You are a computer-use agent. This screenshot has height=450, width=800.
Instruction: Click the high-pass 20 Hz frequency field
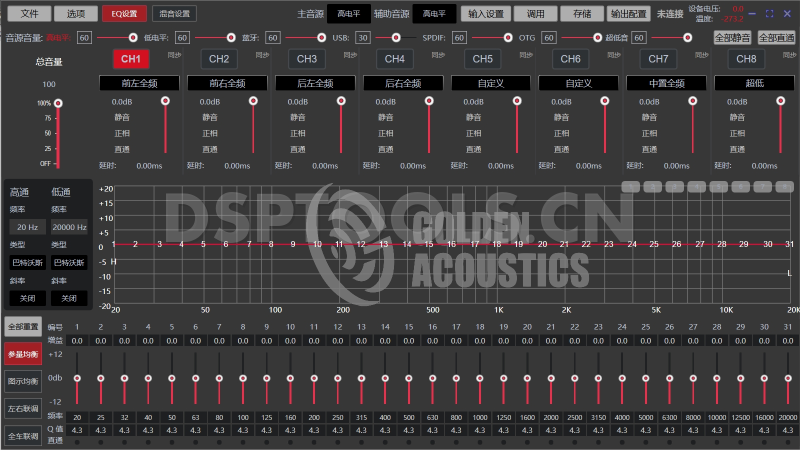[x=28, y=227]
